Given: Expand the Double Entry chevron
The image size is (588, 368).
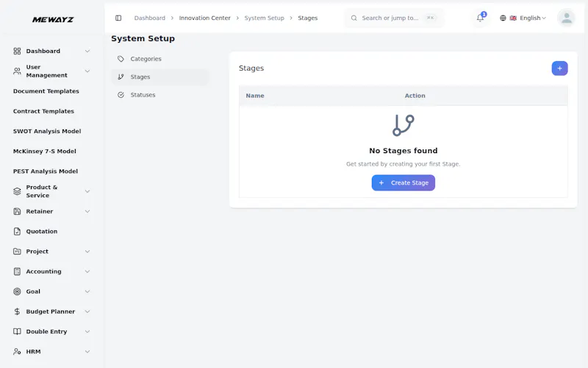Looking at the screenshot, I should pos(87,332).
